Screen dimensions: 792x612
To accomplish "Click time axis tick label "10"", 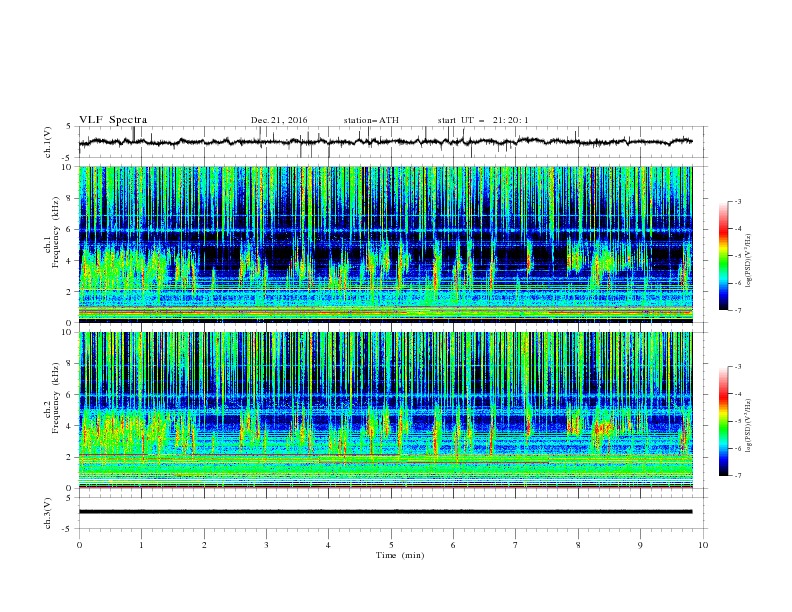I will click(x=703, y=545).
